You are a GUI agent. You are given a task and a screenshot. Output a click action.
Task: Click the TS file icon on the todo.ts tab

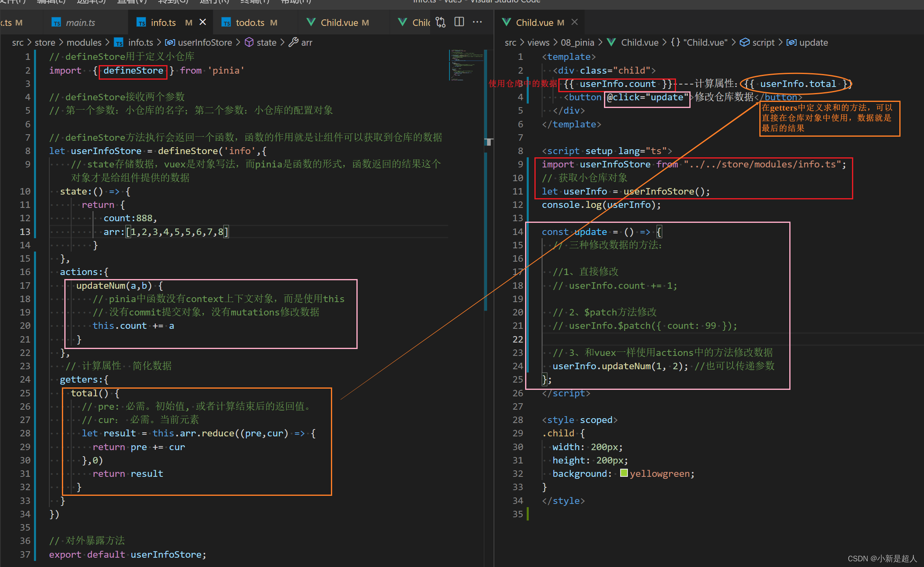[x=227, y=23]
